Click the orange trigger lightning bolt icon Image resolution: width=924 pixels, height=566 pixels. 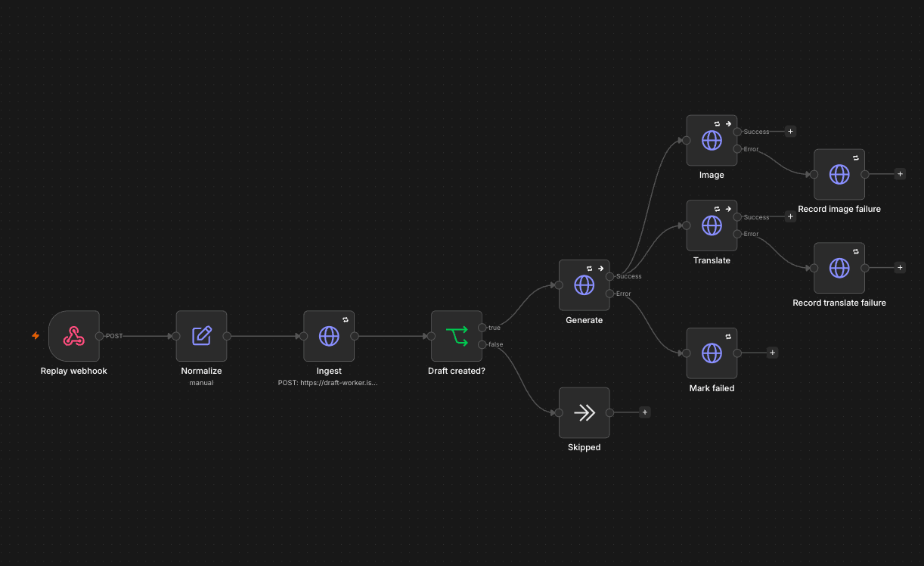click(x=36, y=336)
